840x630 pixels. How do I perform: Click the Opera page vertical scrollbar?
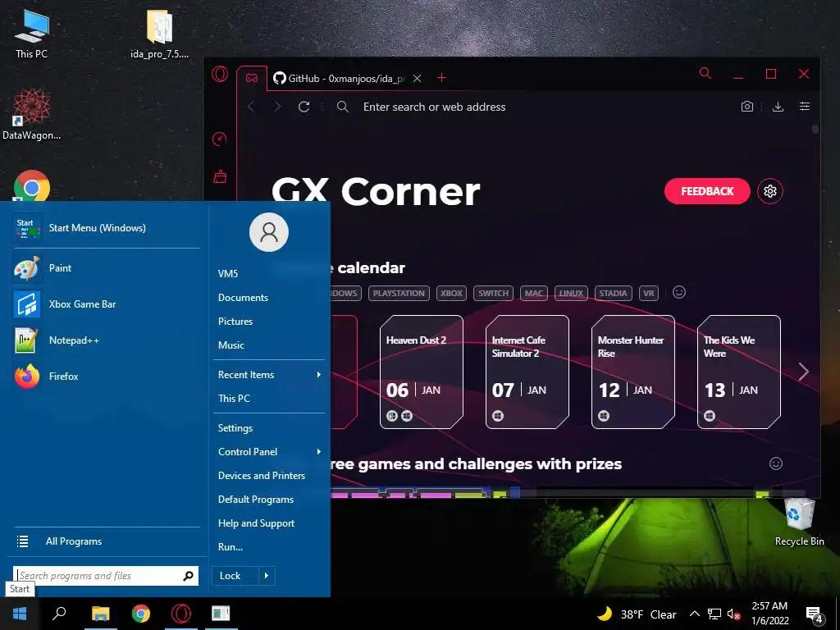pos(815,129)
